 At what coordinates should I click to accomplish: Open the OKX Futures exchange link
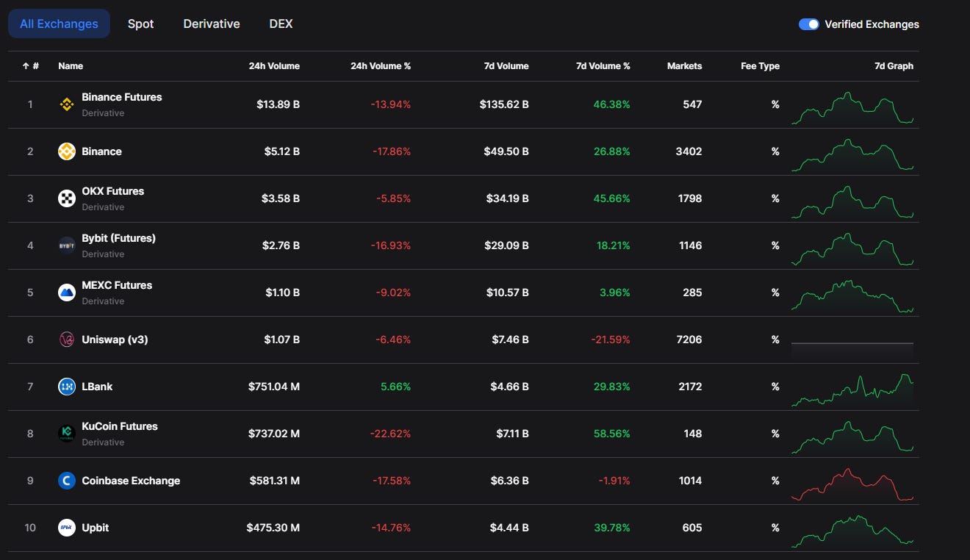[113, 191]
